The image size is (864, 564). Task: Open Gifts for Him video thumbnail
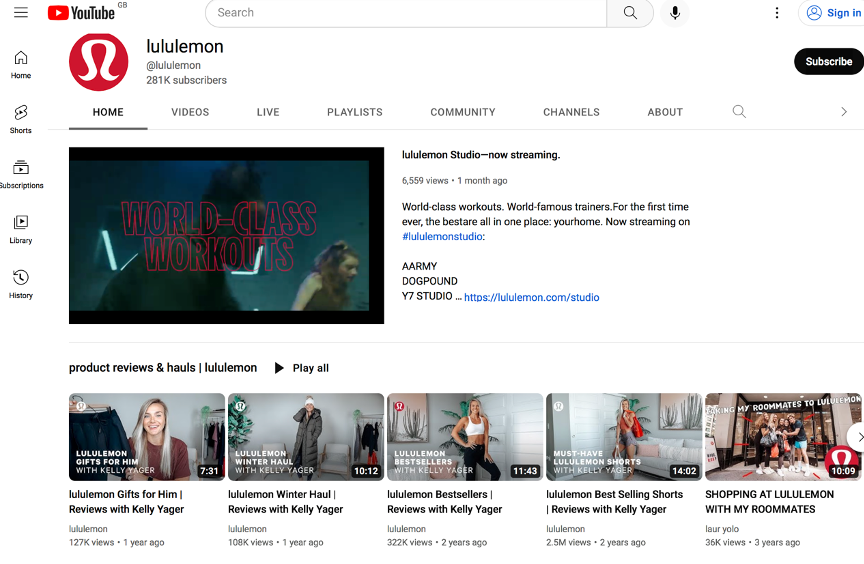pyautogui.click(x=147, y=437)
